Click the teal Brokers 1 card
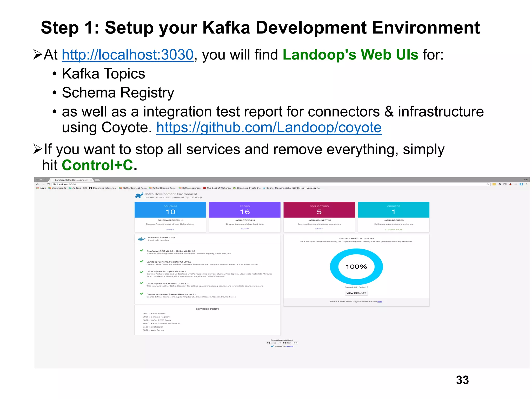 394,210
